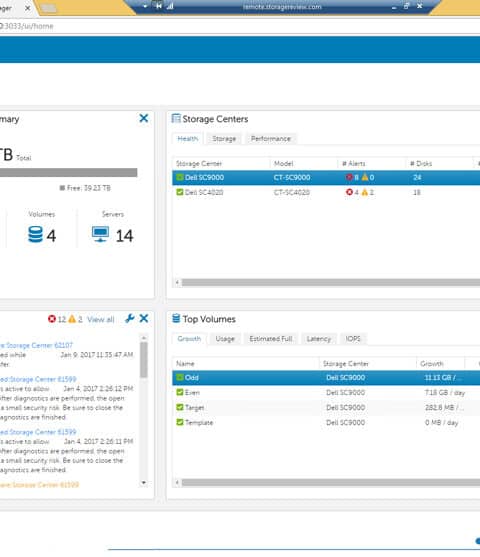
Task: Click green status icon for Dell SC9000
Action: pos(180,177)
